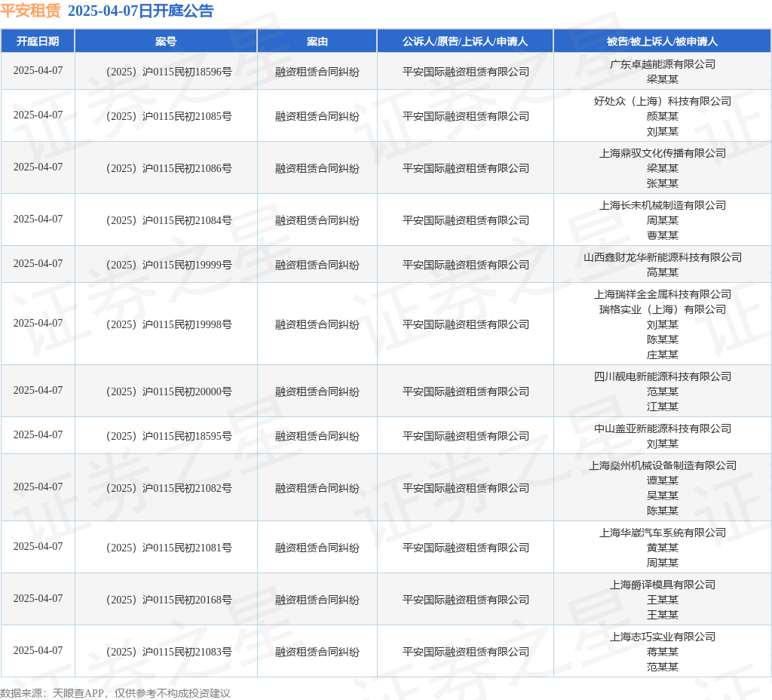Image resolution: width=772 pixels, height=700 pixels.
Task: Click the 平安租赁 title text
Action: tap(30, 11)
